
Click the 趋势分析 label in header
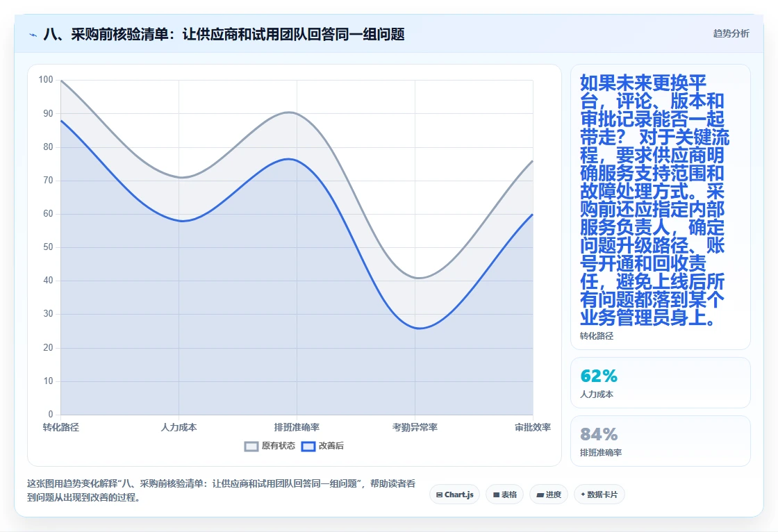point(731,34)
